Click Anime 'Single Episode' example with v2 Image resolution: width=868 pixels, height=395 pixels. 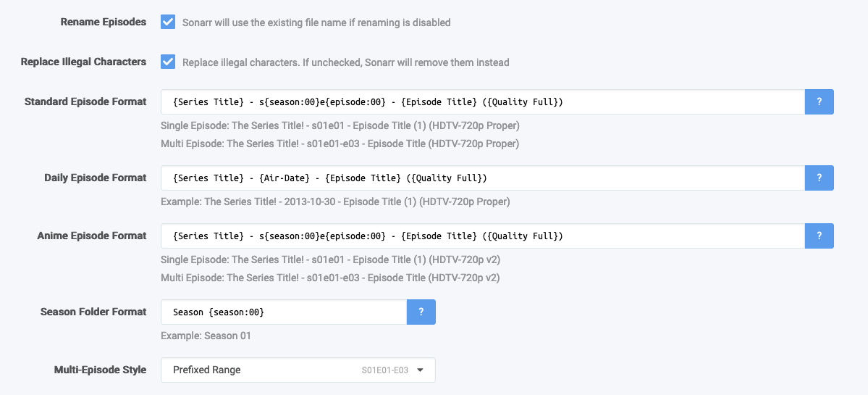[x=331, y=259]
